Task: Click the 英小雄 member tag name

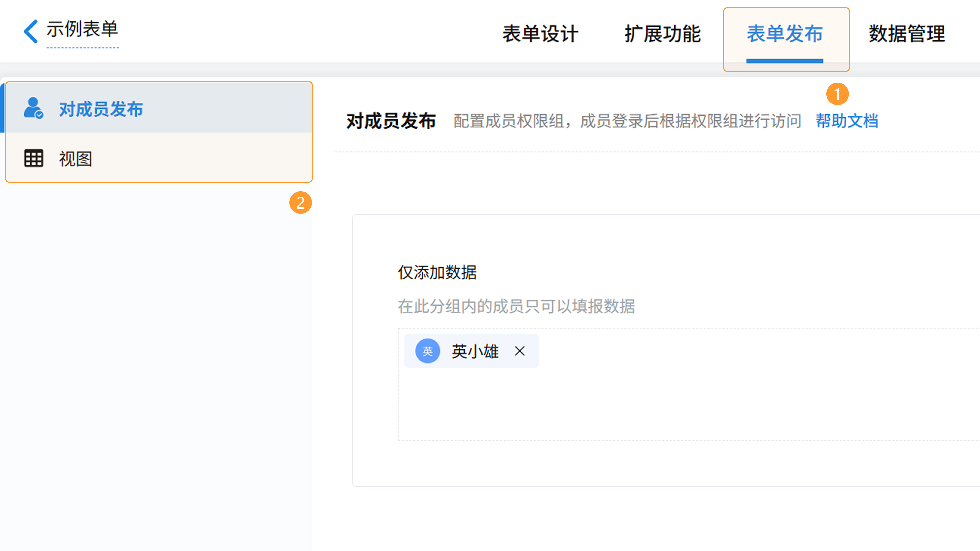Action: pyautogui.click(x=475, y=351)
